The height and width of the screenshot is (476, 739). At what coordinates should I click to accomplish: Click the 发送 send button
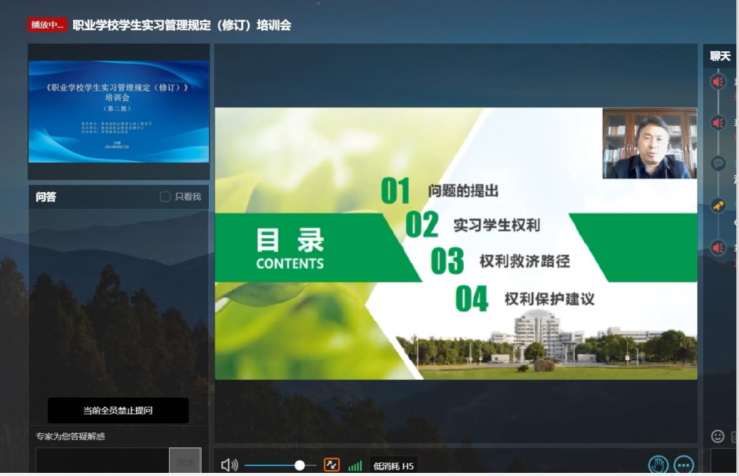[x=185, y=461]
